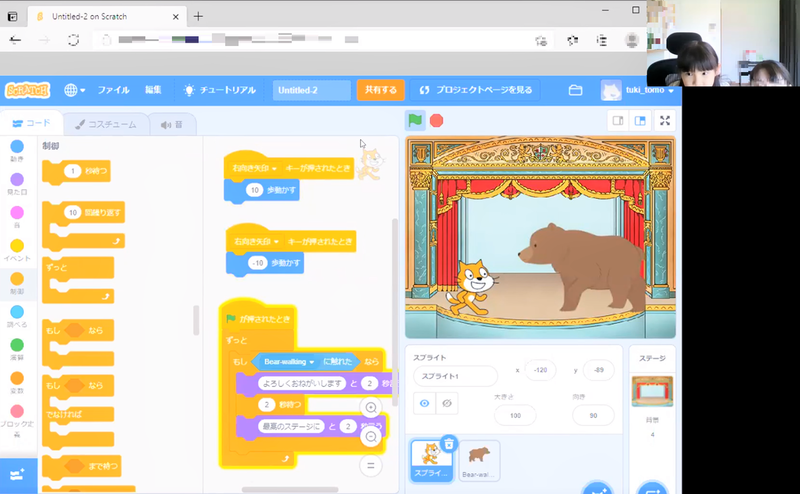800x494 pixels.
Task: Zoom out of the code workspace
Action: point(371,436)
